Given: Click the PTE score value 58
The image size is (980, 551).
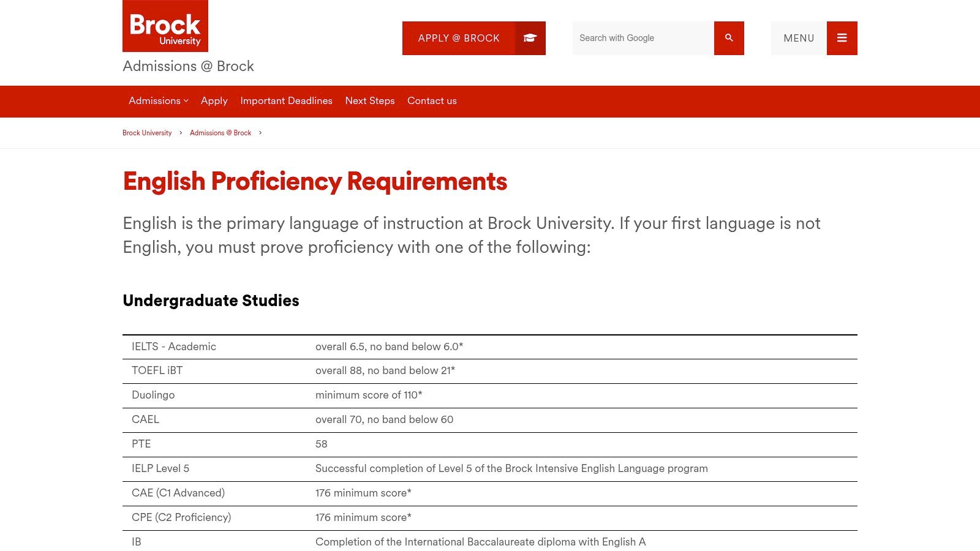Looking at the screenshot, I should click(x=322, y=444).
